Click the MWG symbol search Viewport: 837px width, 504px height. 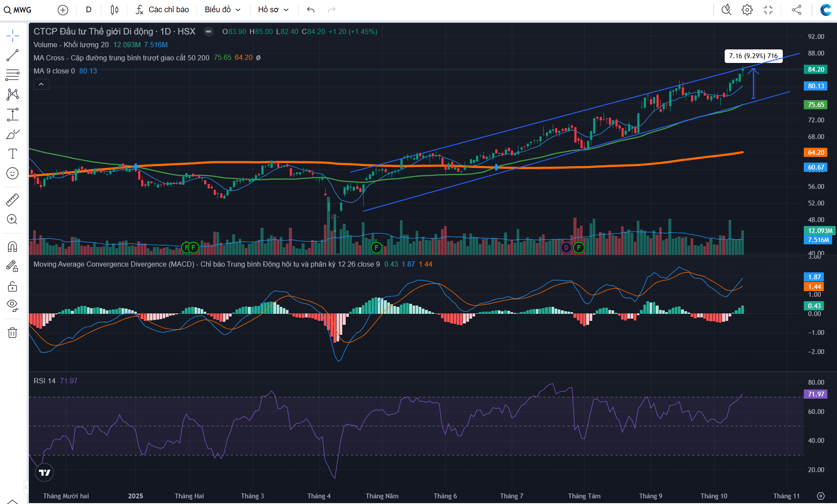(18, 10)
